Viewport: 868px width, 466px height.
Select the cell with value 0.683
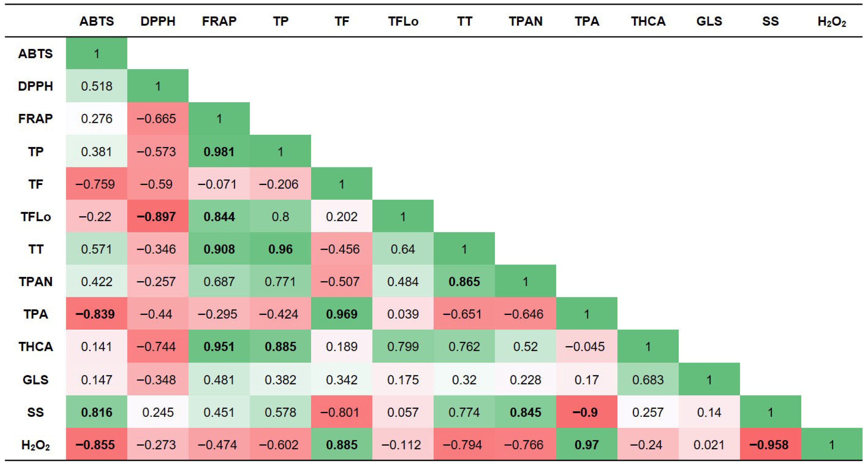pos(648,380)
